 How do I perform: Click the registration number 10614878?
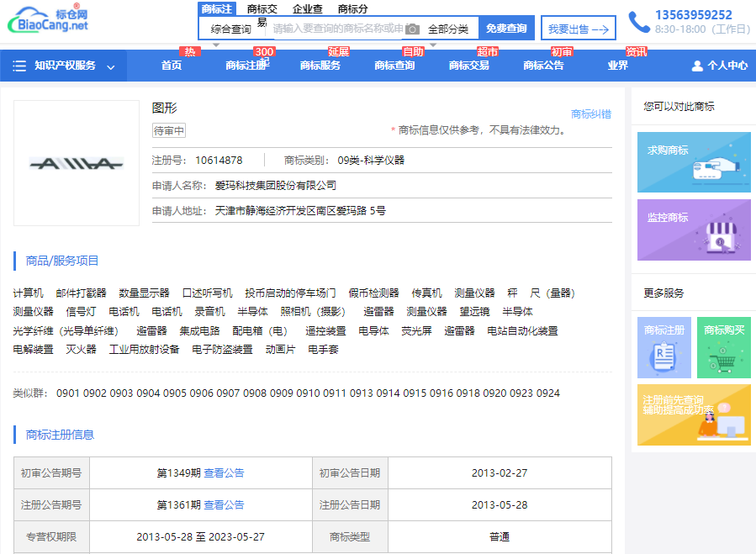219,161
